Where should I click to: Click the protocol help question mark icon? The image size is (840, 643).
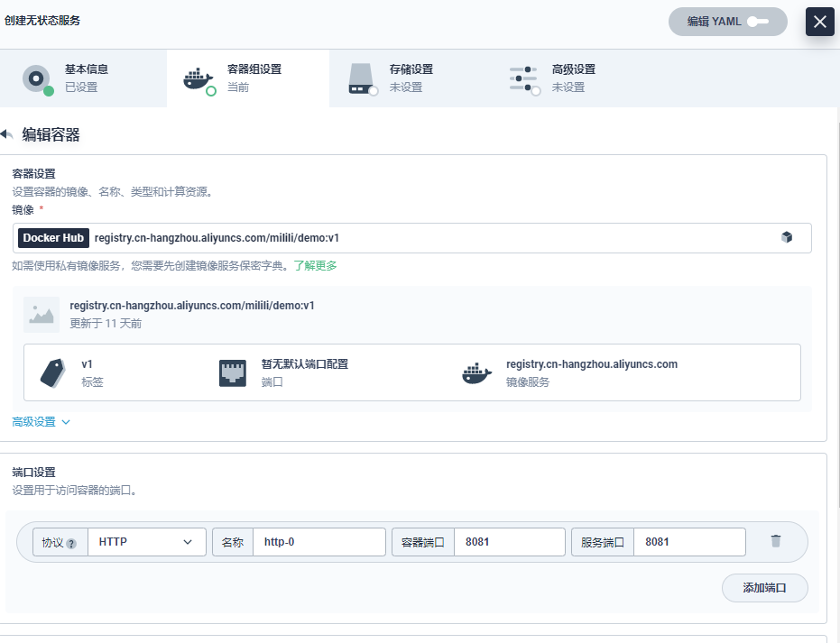[x=71, y=543]
